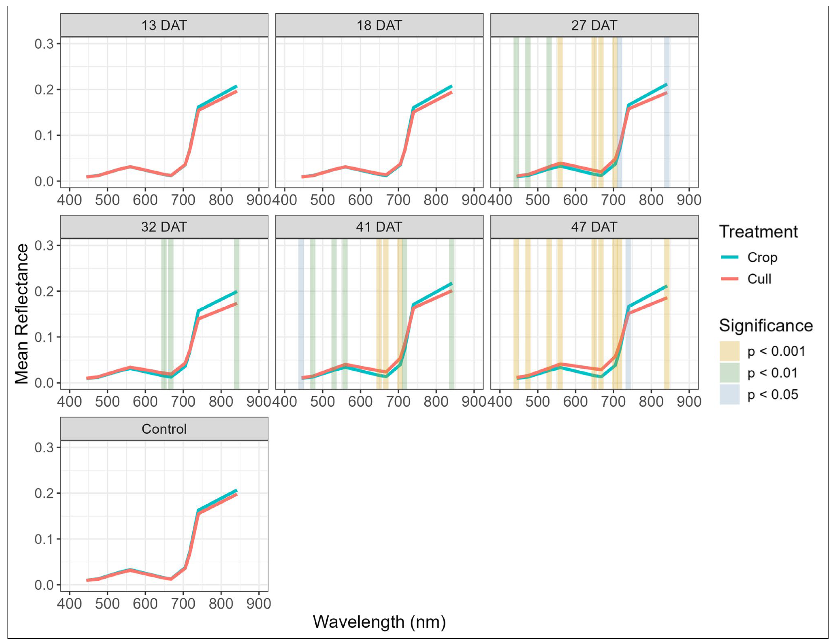Click the 0.0 tick of the Control panel

(x=44, y=585)
